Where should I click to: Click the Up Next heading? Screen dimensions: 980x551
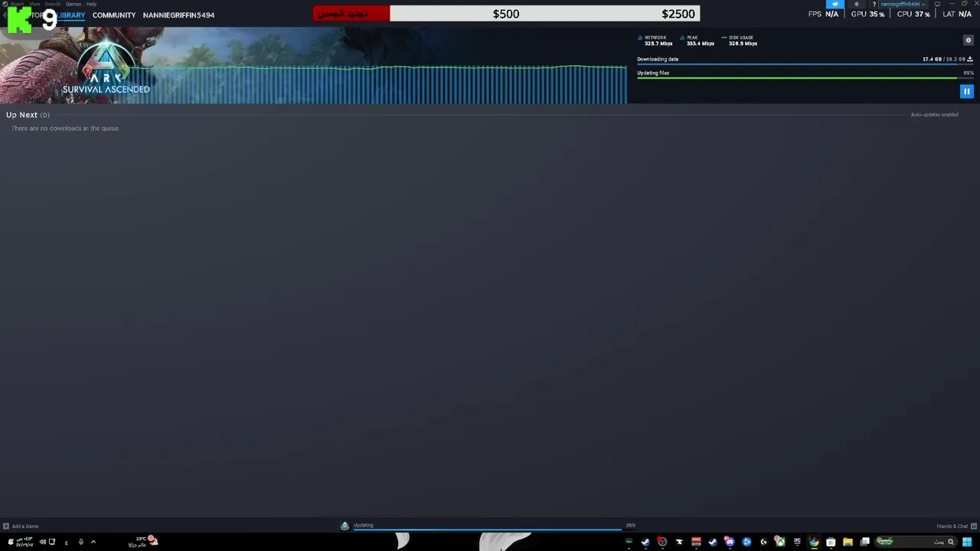(x=21, y=115)
